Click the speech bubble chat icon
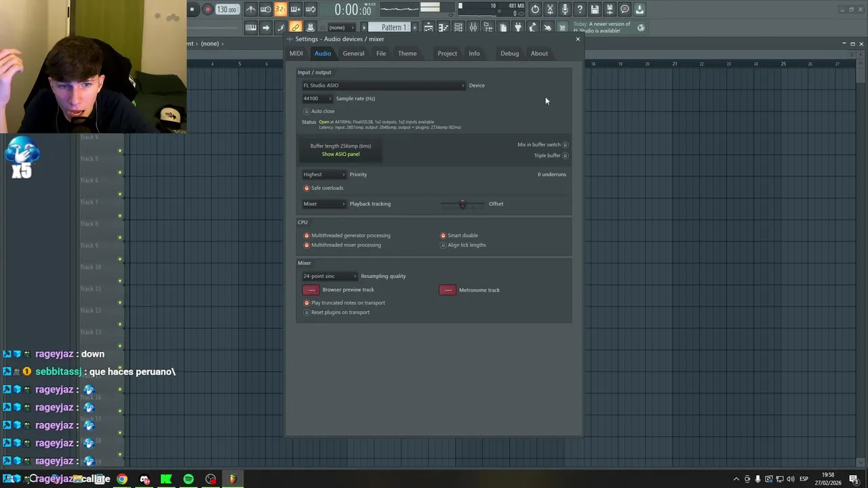 (625, 9)
